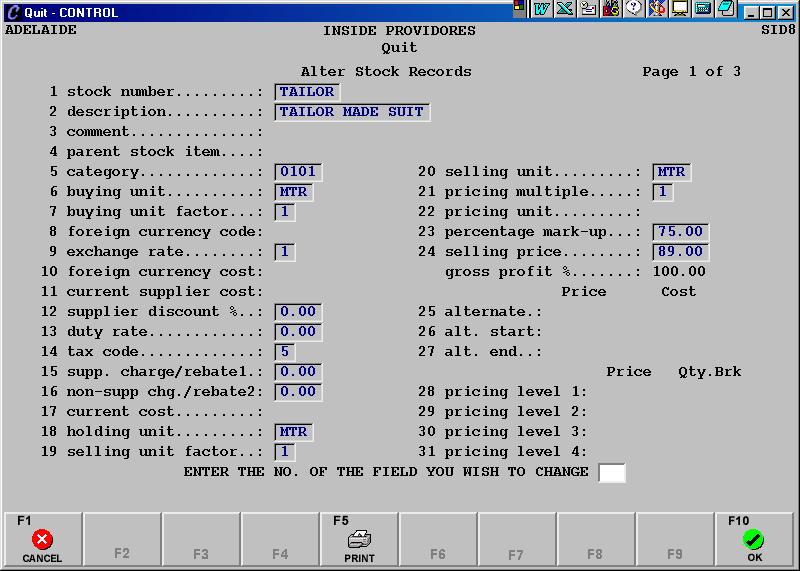Select the stock number field TAILOR
This screenshot has width=800, height=571.
point(307,92)
